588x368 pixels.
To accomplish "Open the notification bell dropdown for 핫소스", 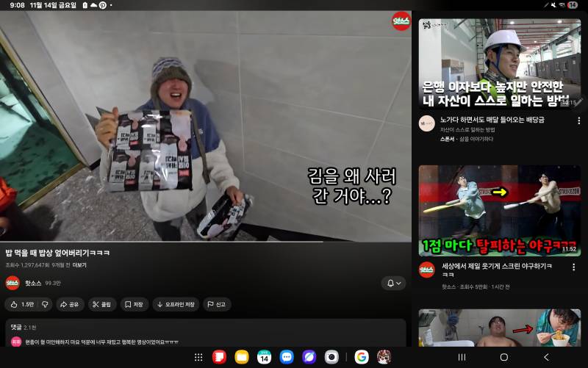I will click(x=394, y=284).
